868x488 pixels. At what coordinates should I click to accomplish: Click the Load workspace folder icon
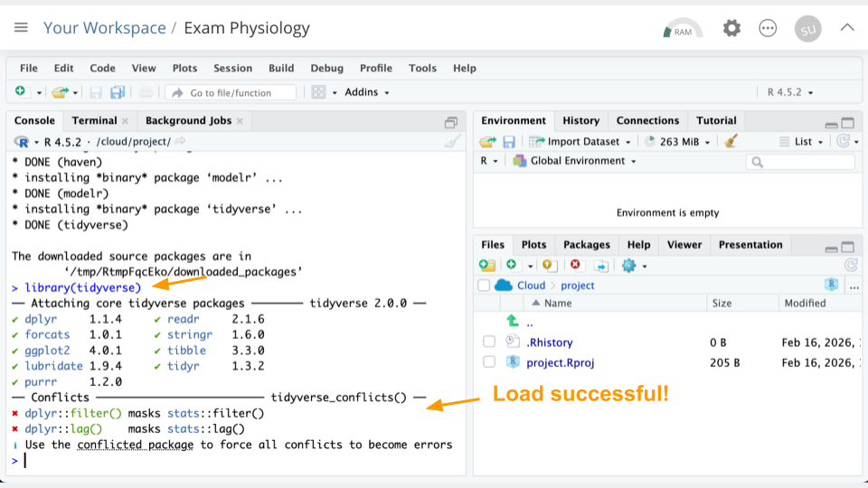point(487,142)
